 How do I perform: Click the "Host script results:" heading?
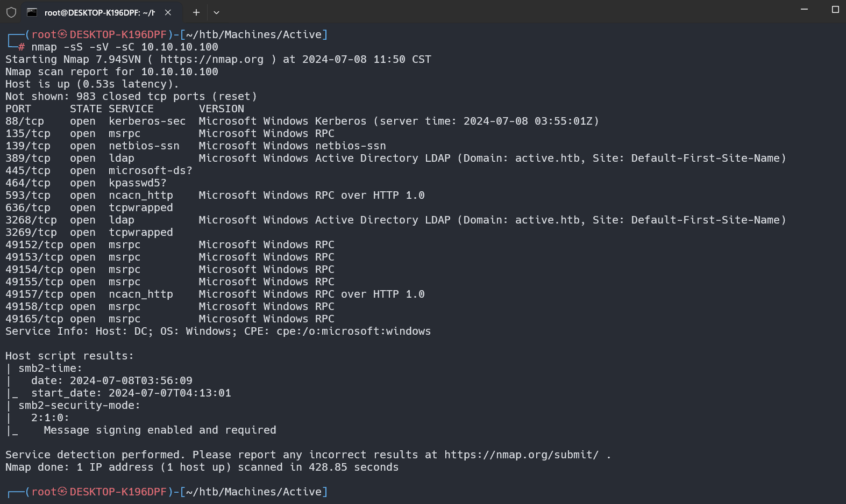coord(69,356)
